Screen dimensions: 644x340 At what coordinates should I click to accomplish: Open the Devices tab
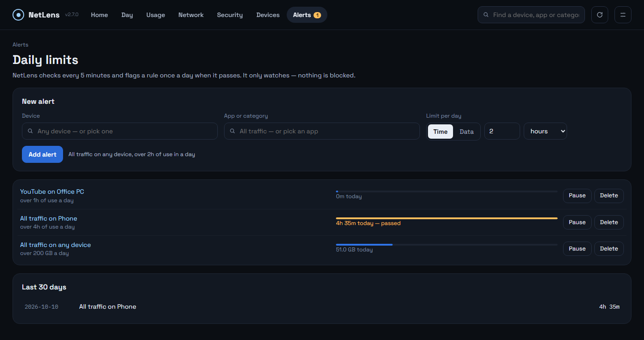point(268,15)
